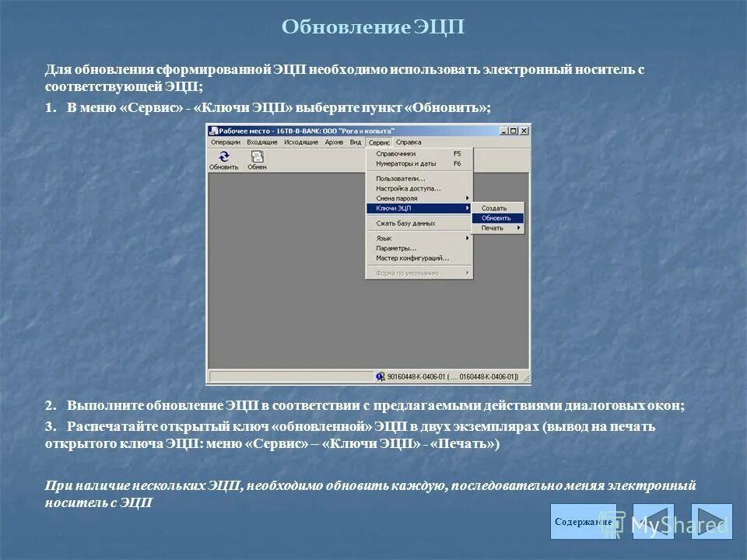The image size is (747, 560).
Task: Open the Справка menu
Action: (409, 142)
